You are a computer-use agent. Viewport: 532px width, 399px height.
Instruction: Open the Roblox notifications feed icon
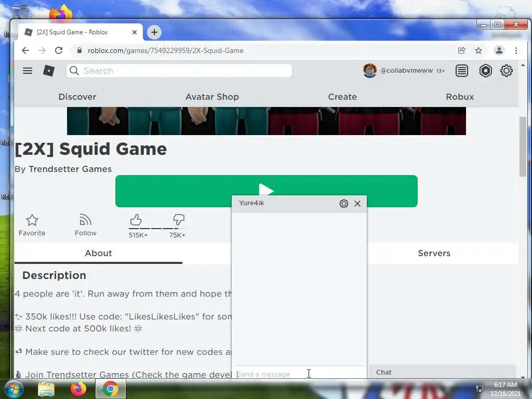(462, 71)
